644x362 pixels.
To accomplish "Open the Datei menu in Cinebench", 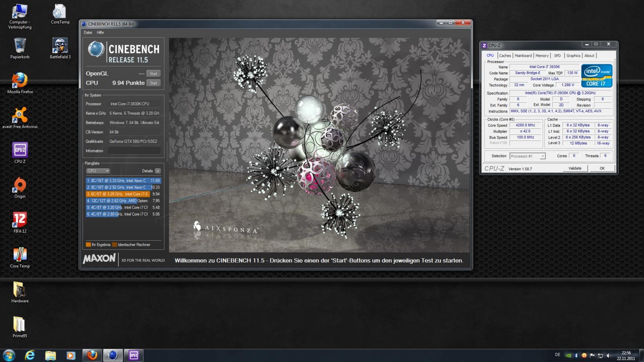I will coord(88,32).
